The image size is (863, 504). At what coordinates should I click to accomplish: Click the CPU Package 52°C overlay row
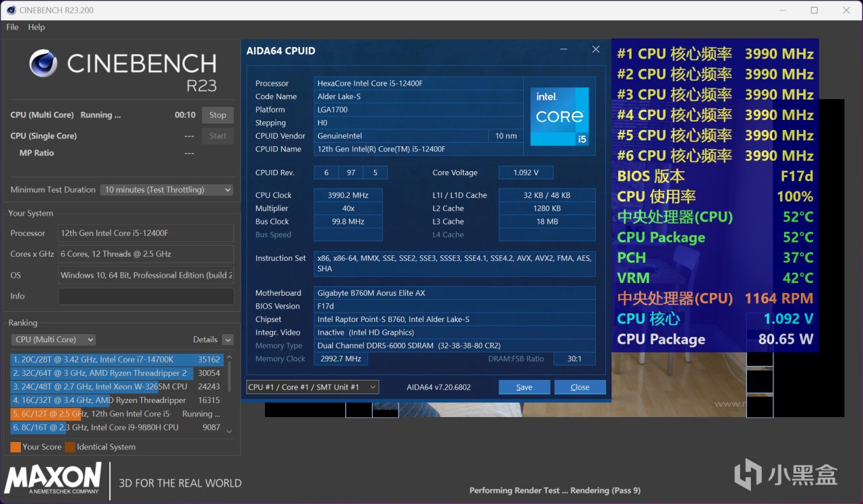[x=715, y=238]
